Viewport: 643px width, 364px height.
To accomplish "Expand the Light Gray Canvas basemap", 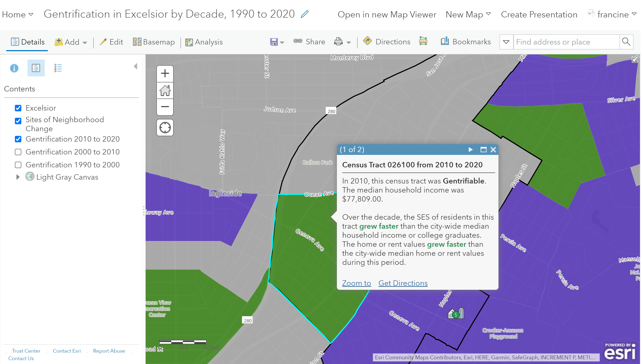I will click(x=18, y=177).
